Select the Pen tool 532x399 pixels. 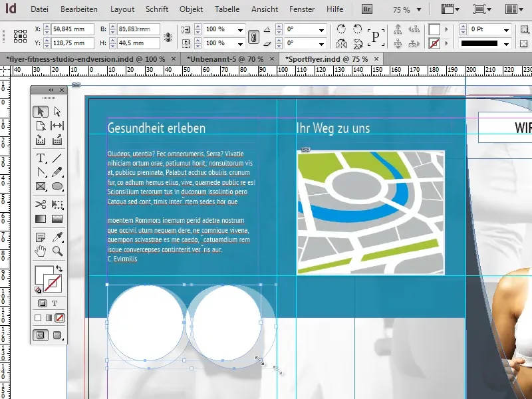click(41, 172)
